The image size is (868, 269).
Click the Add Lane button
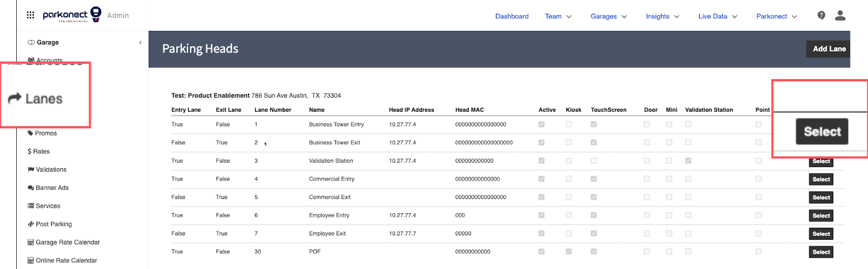(x=828, y=49)
